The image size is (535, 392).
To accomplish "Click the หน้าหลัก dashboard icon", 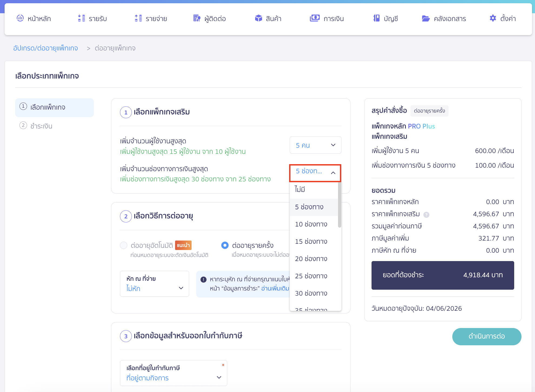I will point(20,18).
